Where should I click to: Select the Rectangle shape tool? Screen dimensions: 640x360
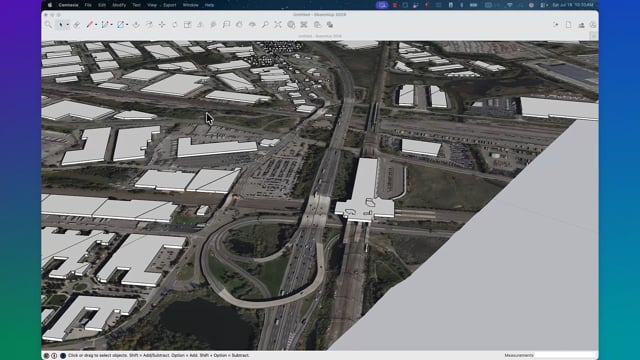pyautogui.click(x=120, y=25)
